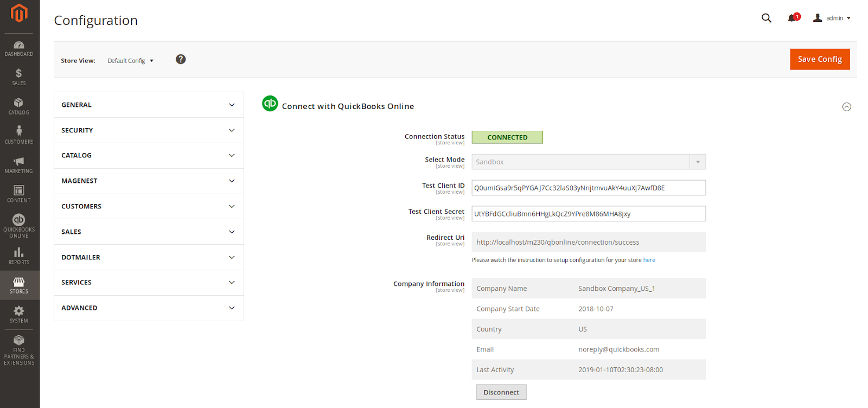Expand the CUSTOMERS configuration section
Image resolution: width=868 pixels, height=408 pixels.
[x=149, y=206]
